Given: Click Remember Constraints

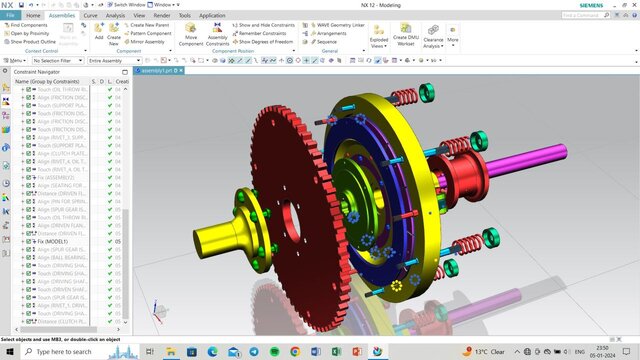Looking at the screenshot, I should [x=260, y=33].
